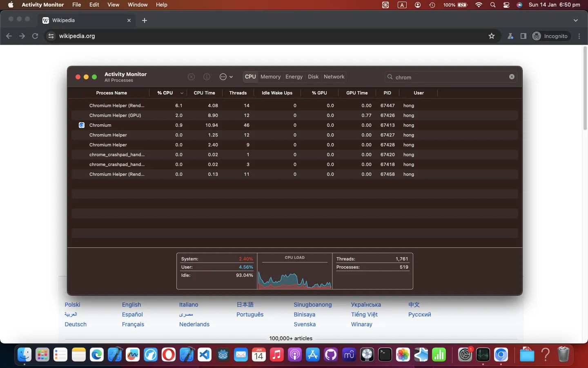
Task: Open Godot engine from the dock
Action: pos(223,355)
